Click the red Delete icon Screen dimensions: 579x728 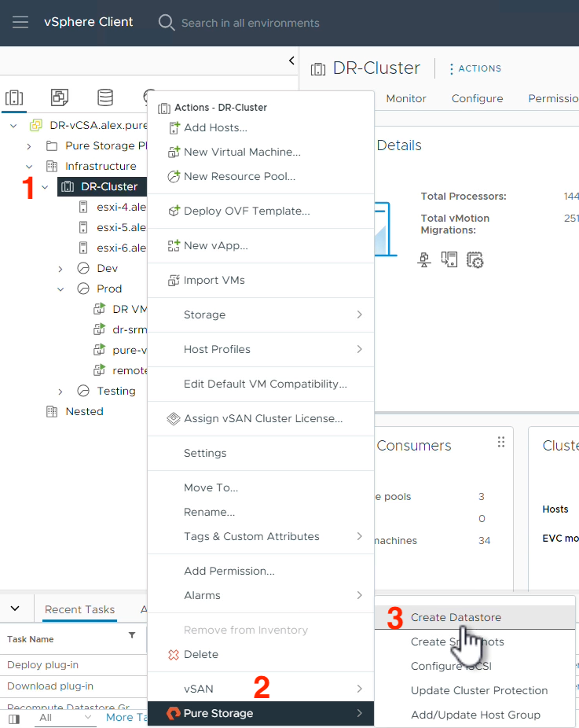[x=174, y=655]
